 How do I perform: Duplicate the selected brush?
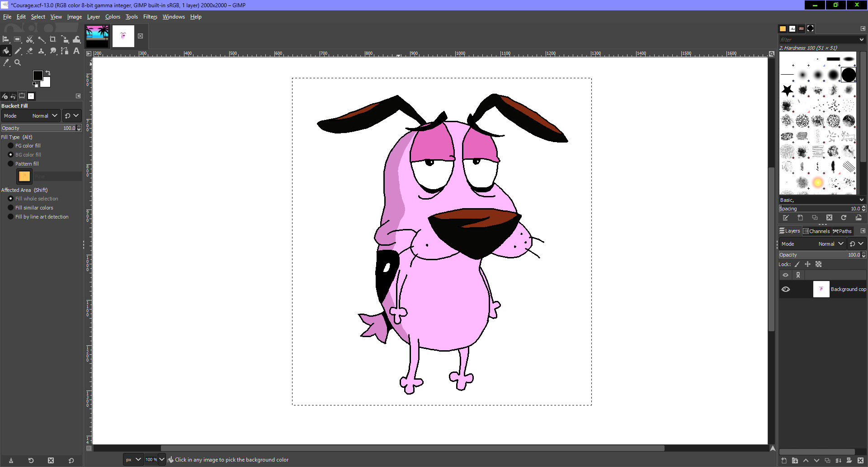click(x=815, y=218)
